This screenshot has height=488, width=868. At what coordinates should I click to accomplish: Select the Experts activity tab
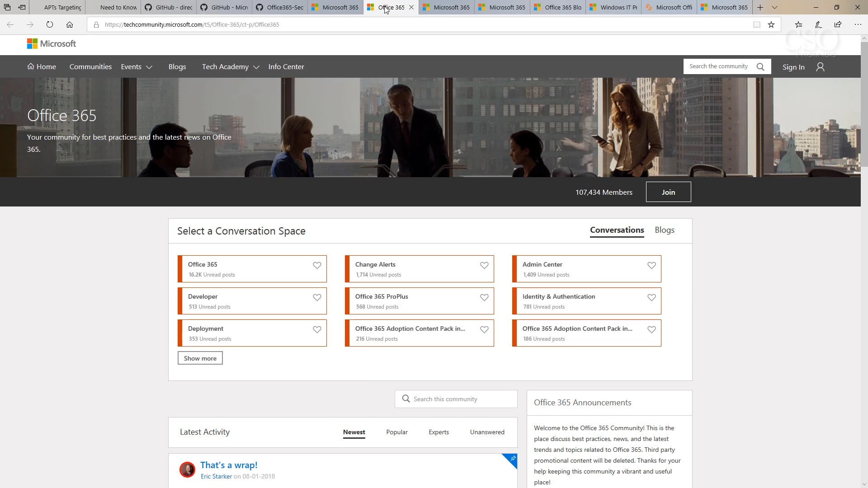pyautogui.click(x=439, y=432)
